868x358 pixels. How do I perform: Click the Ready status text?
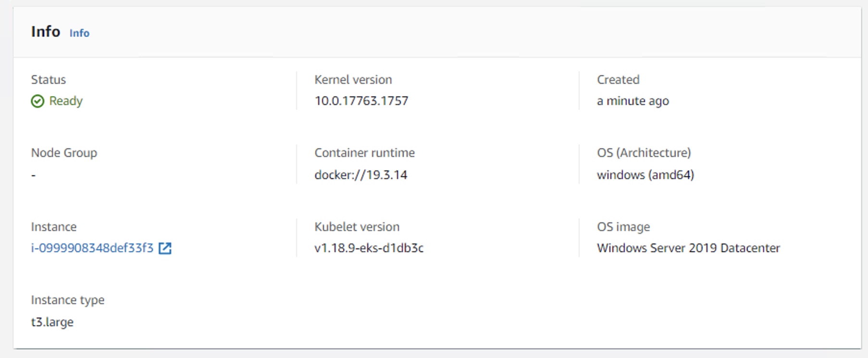(x=66, y=101)
